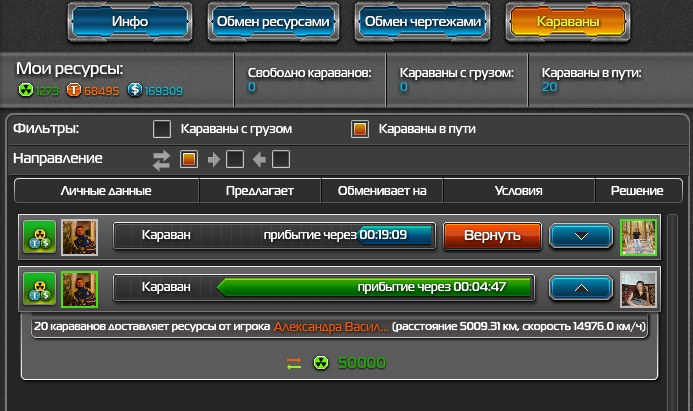This screenshot has width=693, height=411.
Task: Click the orange exchange arrows near 50000
Action: click(294, 363)
